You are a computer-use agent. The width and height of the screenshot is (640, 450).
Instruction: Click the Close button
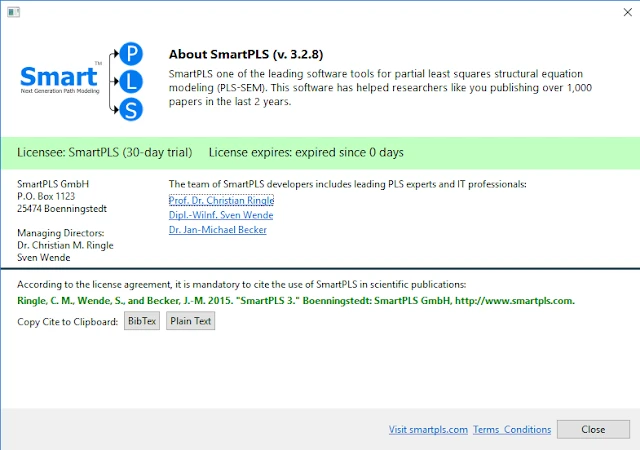(593, 430)
